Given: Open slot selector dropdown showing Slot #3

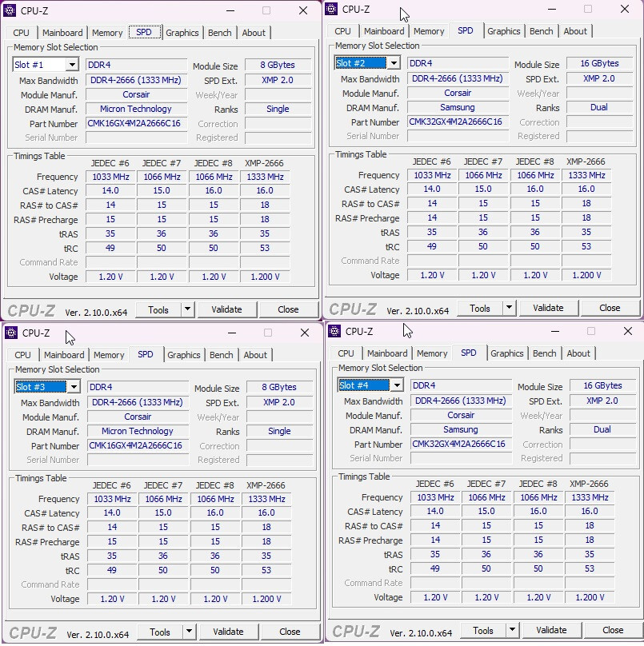Looking at the screenshot, I should (x=47, y=387).
